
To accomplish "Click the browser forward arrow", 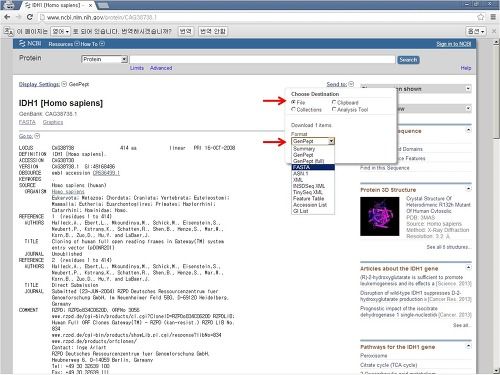I will coord(18,17).
